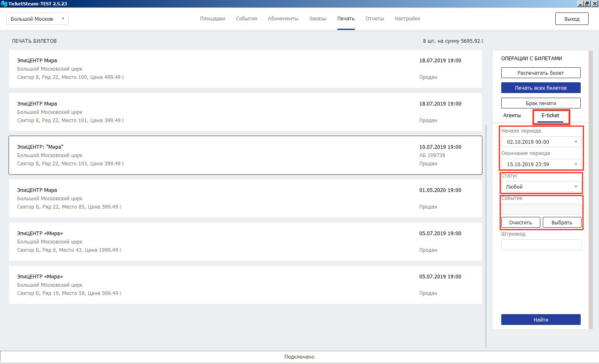Click the TicketSteam app icon in title bar
The width and height of the screenshot is (599, 364).
[4, 4]
